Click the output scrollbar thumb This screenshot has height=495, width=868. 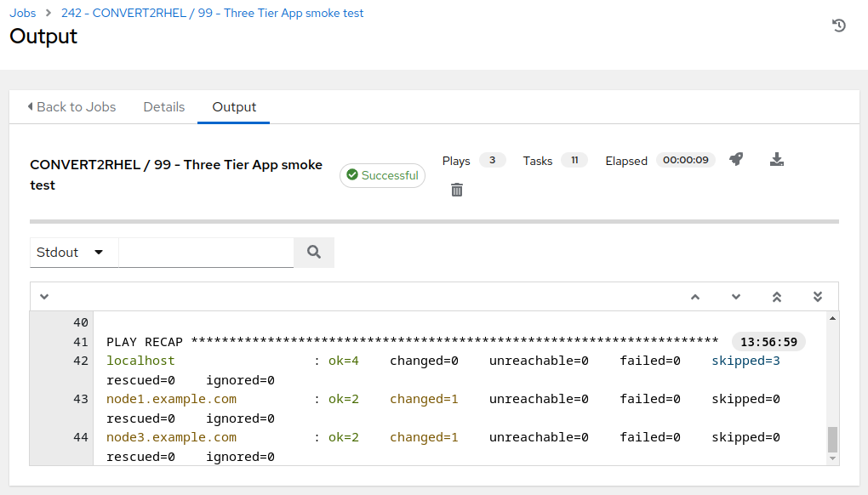[x=832, y=440]
